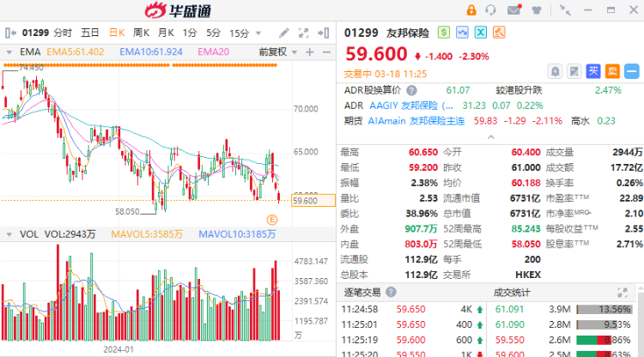
Task: Open help icon next to 逐笔交易
Action: click(391, 292)
